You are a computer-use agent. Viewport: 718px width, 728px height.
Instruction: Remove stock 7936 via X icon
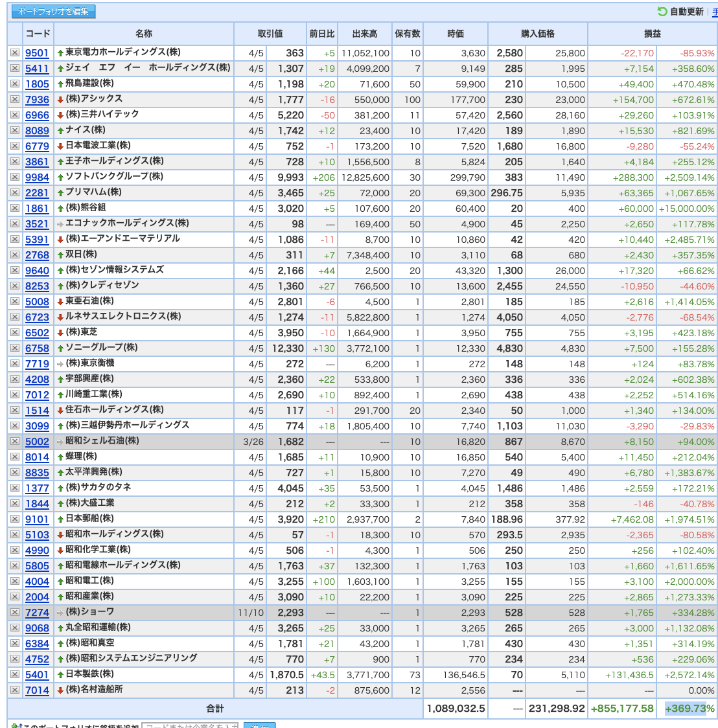click(x=15, y=99)
